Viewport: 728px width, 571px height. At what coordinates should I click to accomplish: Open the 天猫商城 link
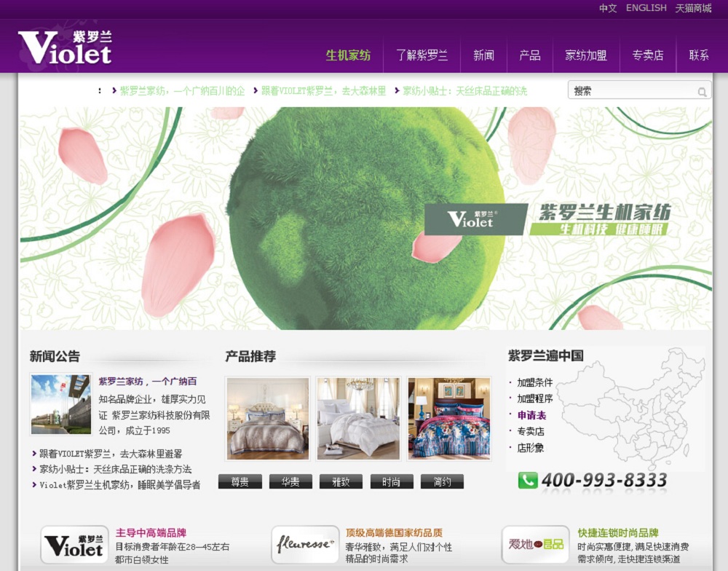click(693, 8)
